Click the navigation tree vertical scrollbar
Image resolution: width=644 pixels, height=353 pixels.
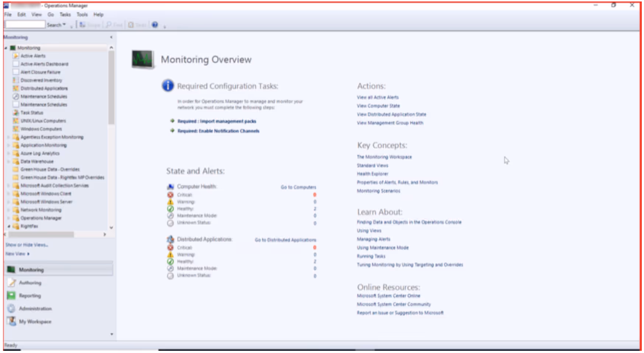click(x=111, y=88)
